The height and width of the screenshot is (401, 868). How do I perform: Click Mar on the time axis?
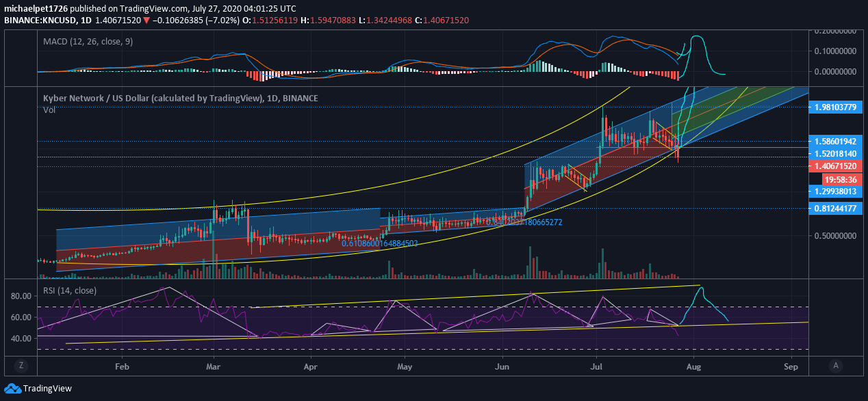[214, 366]
